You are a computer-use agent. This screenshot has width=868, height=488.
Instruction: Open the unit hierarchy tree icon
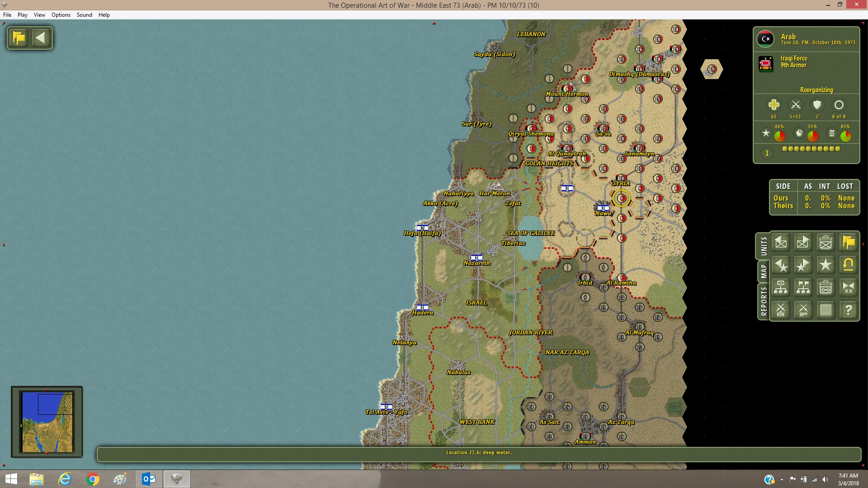tap(781, 287)
